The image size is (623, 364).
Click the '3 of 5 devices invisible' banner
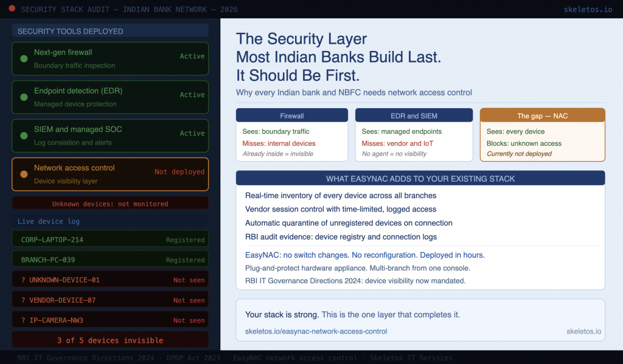pyautogui.click(x=110, y=340)
